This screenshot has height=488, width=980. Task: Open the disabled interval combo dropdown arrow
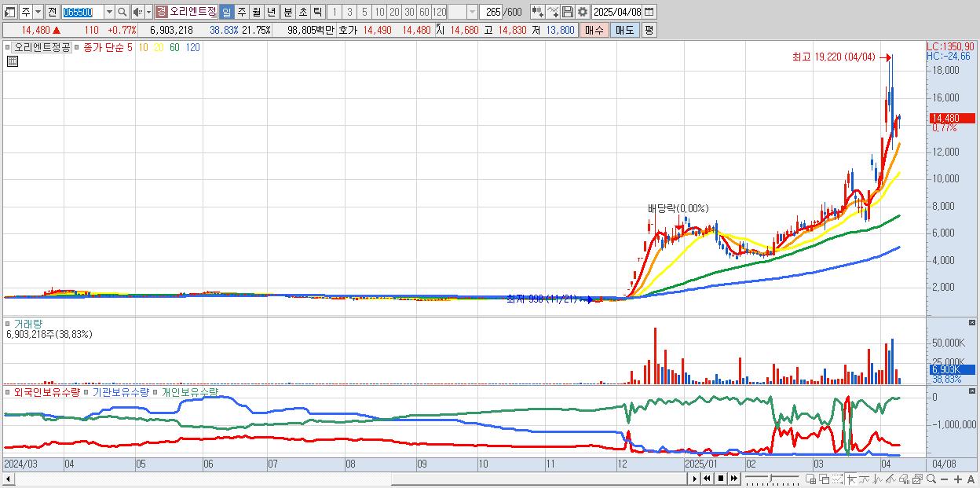[472, 12]
